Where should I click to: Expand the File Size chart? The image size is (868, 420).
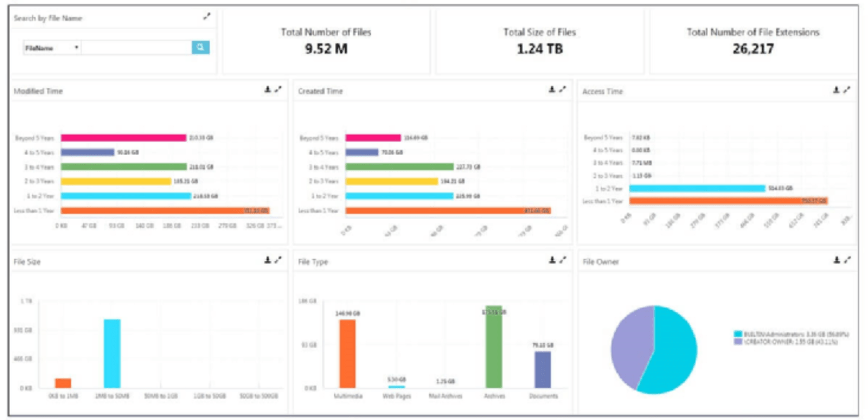click(x=278, y=260)
